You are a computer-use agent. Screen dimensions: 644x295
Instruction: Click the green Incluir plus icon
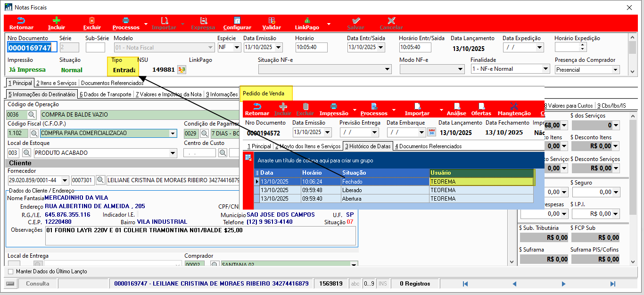[57, 21]
